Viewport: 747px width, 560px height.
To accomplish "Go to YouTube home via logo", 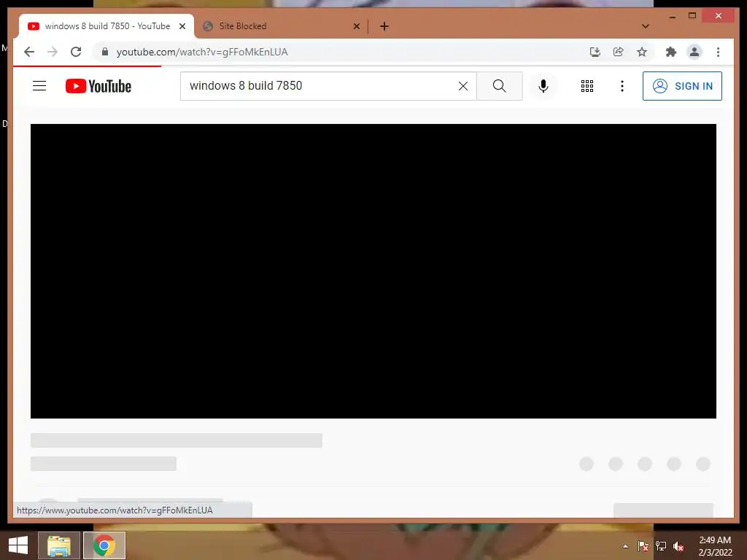I will [98, 86].
